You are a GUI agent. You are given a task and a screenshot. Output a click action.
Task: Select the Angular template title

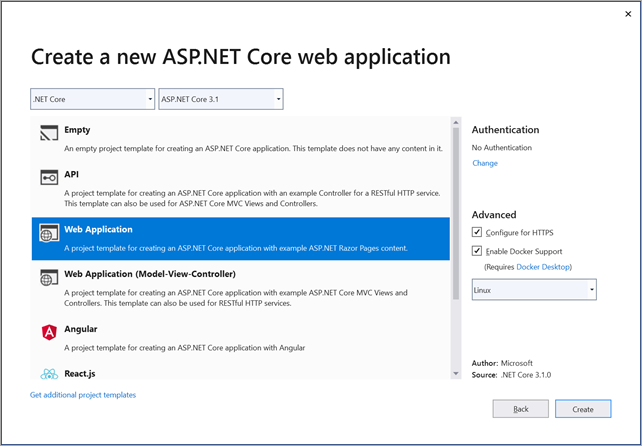tap(81, 329)
